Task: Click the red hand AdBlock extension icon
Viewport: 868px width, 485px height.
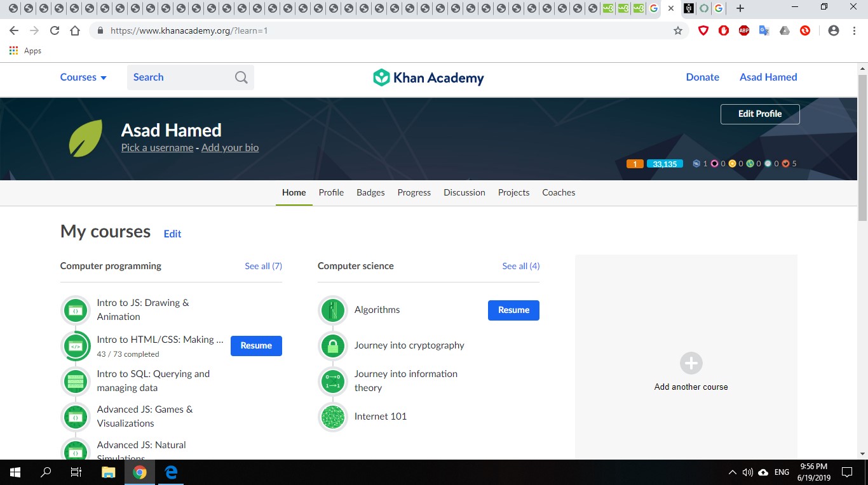Action: (x=724, y=30)
